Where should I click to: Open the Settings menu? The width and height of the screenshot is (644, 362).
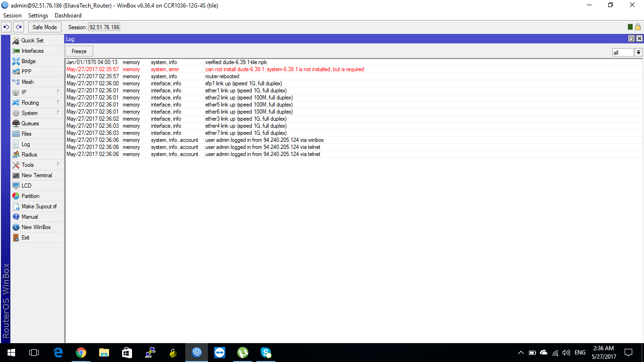tap(38, 16)
